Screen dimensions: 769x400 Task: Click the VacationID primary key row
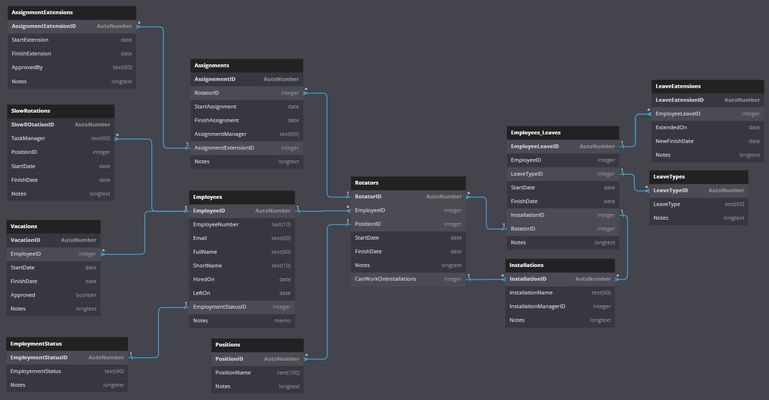pyautogui.click(x=53, y=240)
